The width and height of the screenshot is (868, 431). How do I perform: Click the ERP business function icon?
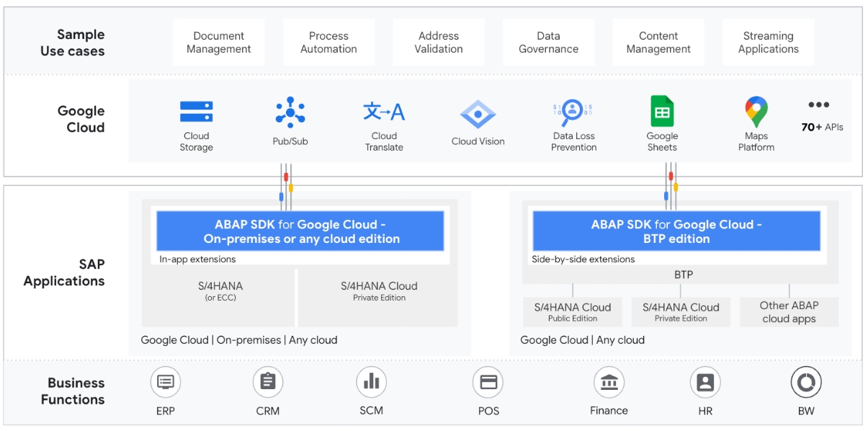click(x=165, y=383)
